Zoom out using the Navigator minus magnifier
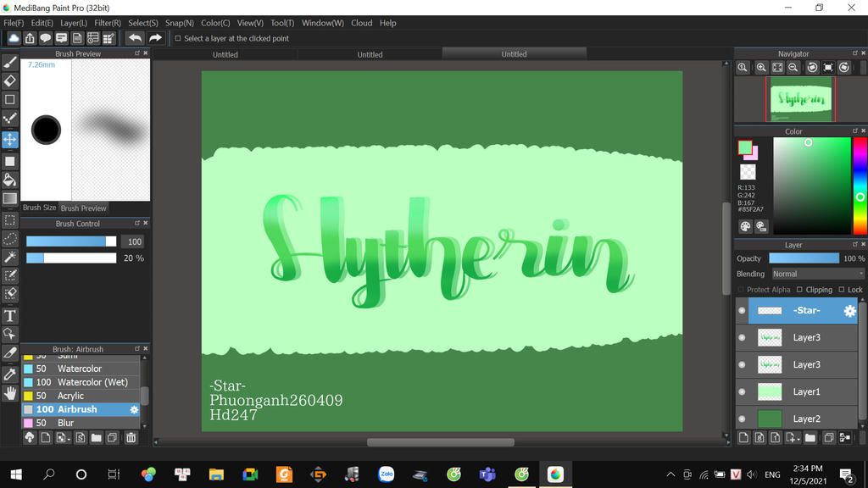The image size is (868, 488). point(793,68)
